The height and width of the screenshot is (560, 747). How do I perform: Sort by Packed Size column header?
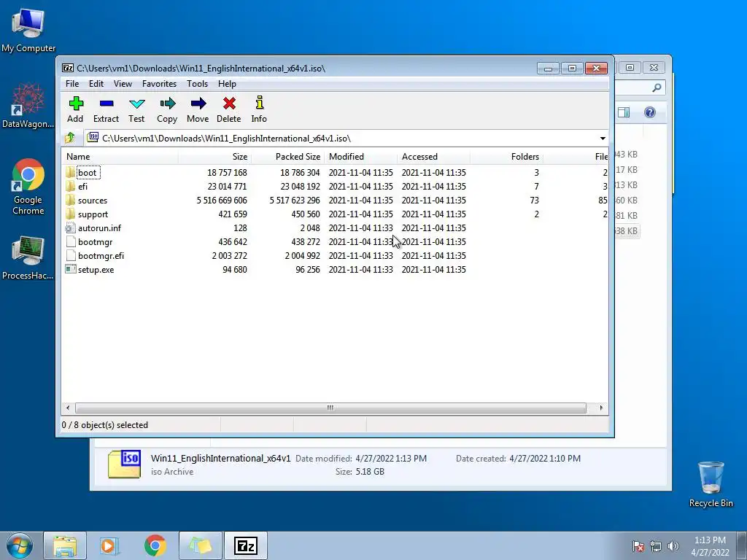coord(287,157)
